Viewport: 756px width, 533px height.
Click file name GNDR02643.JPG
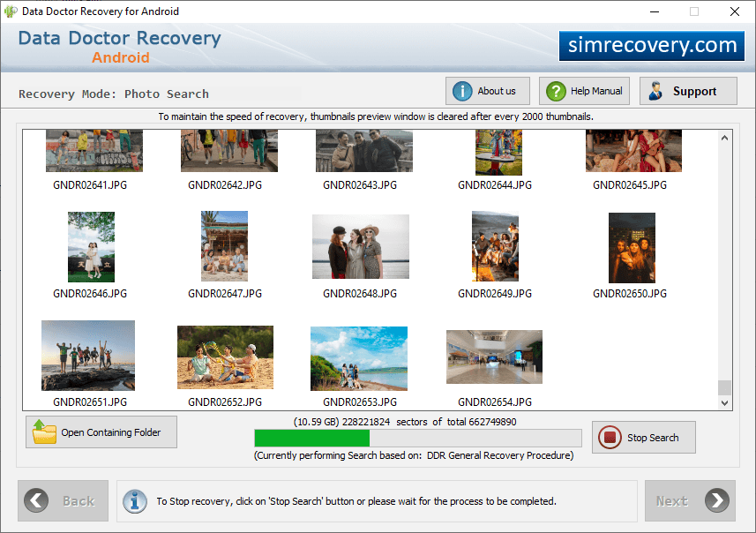click(x=360, y=185)
